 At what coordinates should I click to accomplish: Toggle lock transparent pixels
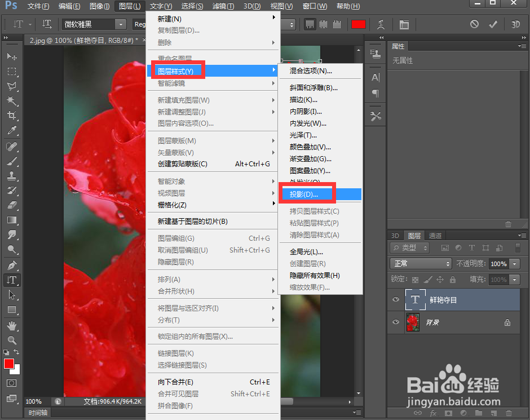coord(416,280)
